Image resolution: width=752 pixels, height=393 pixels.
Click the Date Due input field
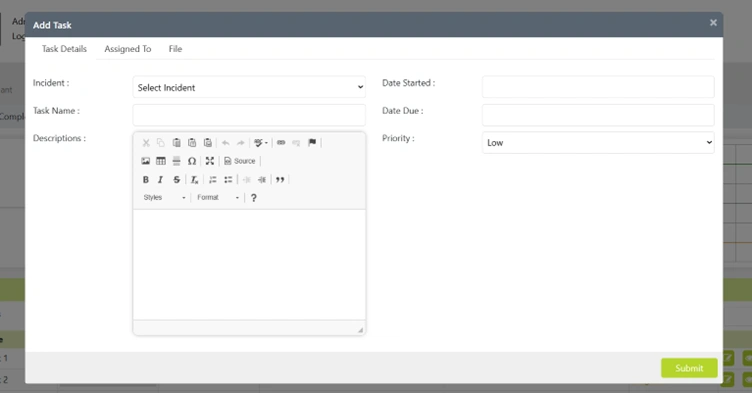point(598,115)
